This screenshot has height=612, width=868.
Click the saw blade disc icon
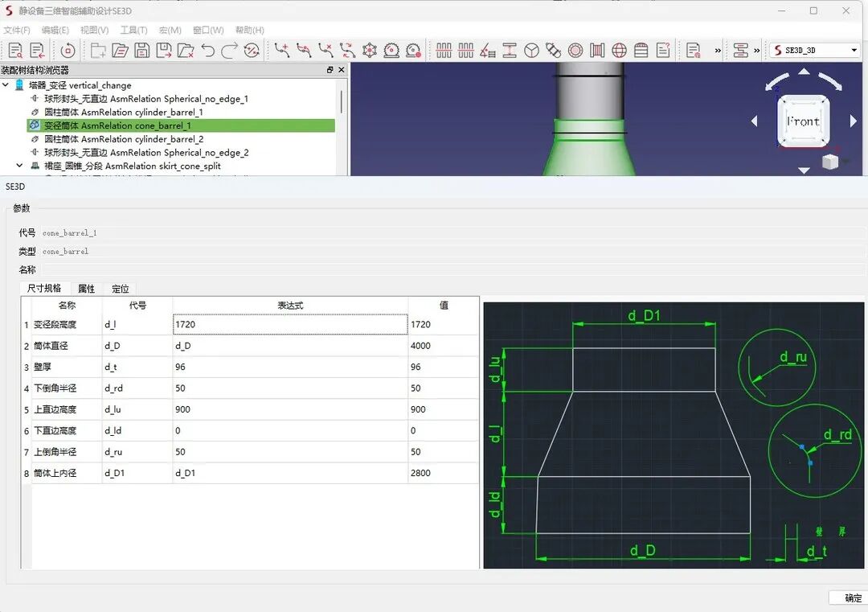pyautogui.click(x=391, y=51)
